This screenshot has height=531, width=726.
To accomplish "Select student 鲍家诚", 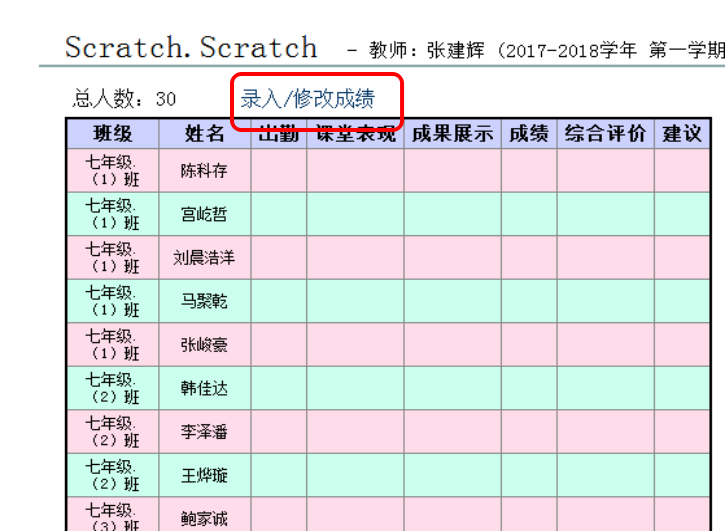I will pos(204,518).
